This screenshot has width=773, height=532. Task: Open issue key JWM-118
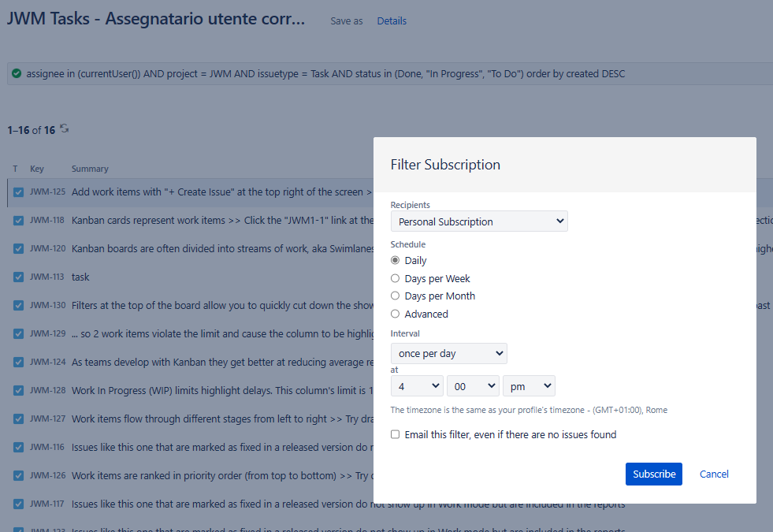pos(46,220)
